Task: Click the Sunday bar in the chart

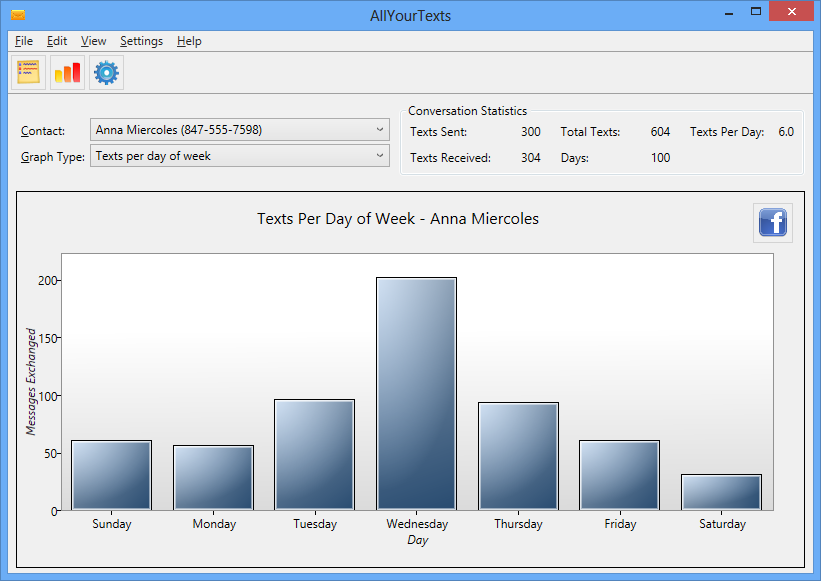Action: click(x=112, y=475)
